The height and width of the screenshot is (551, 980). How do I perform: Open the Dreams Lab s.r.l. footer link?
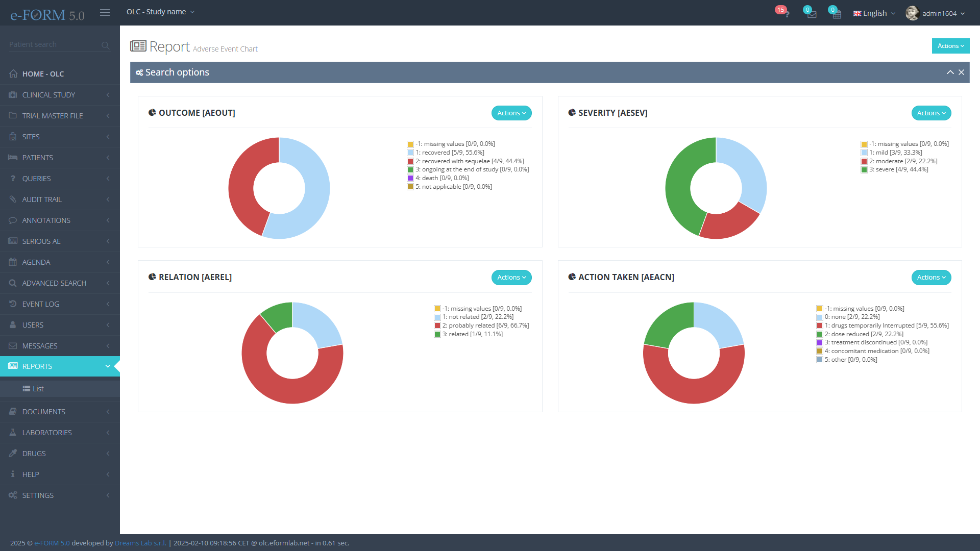click(140, 543)
